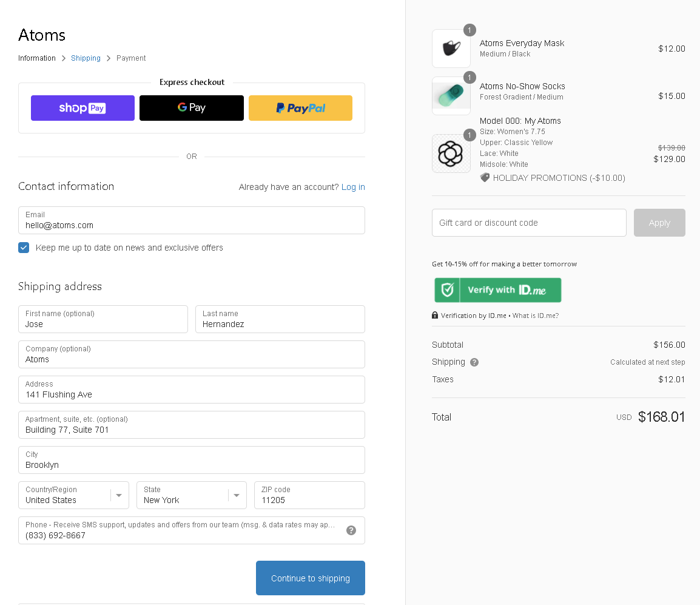
Task: Open the Country/Region dropdown
Action: [73, 495]
